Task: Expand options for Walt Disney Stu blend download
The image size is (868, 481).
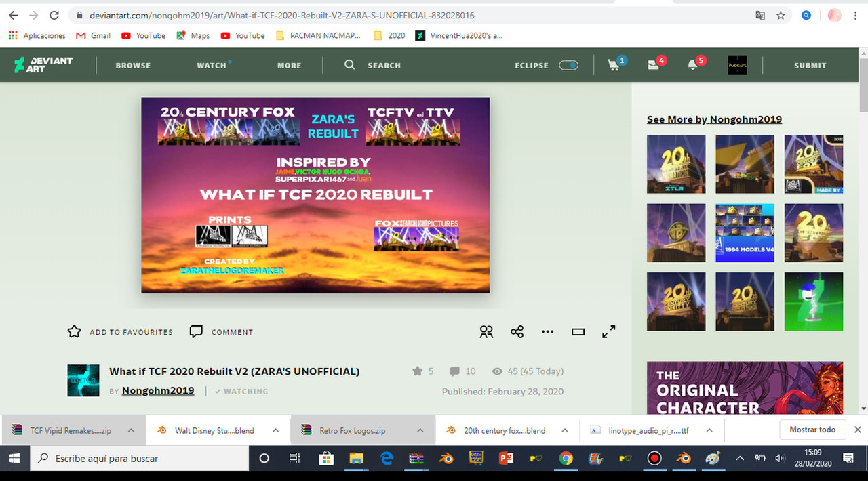Action: (276, 430)
